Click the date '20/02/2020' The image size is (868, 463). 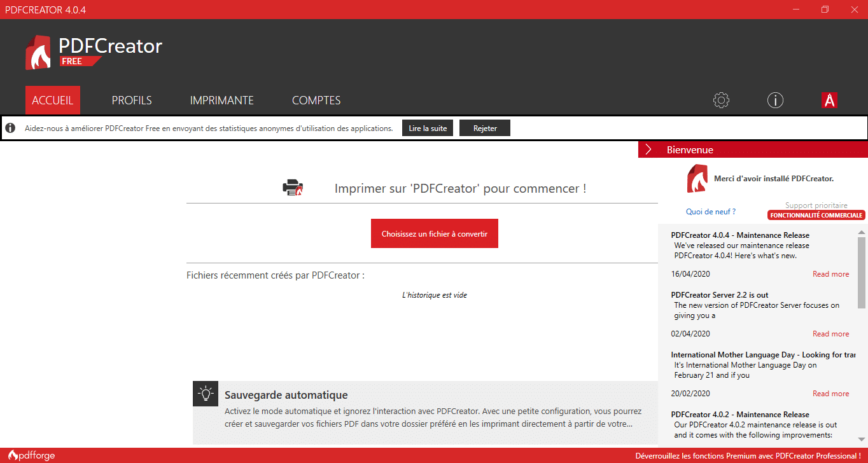click(690, 394)
